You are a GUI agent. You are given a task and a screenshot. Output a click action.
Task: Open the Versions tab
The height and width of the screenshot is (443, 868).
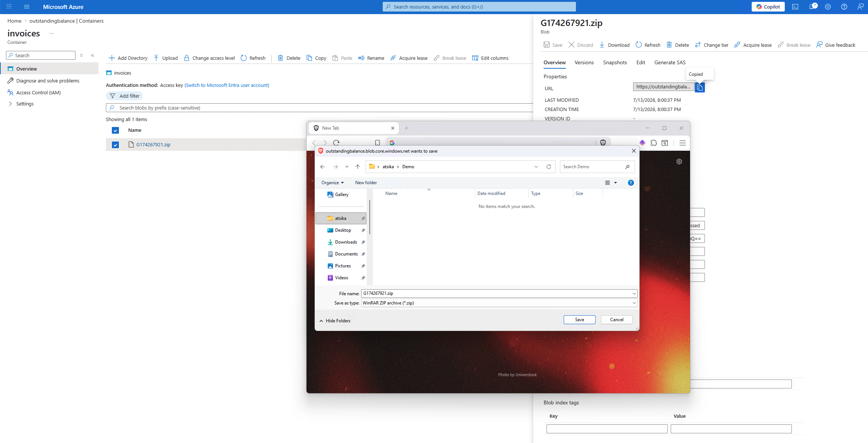[584, 62]
